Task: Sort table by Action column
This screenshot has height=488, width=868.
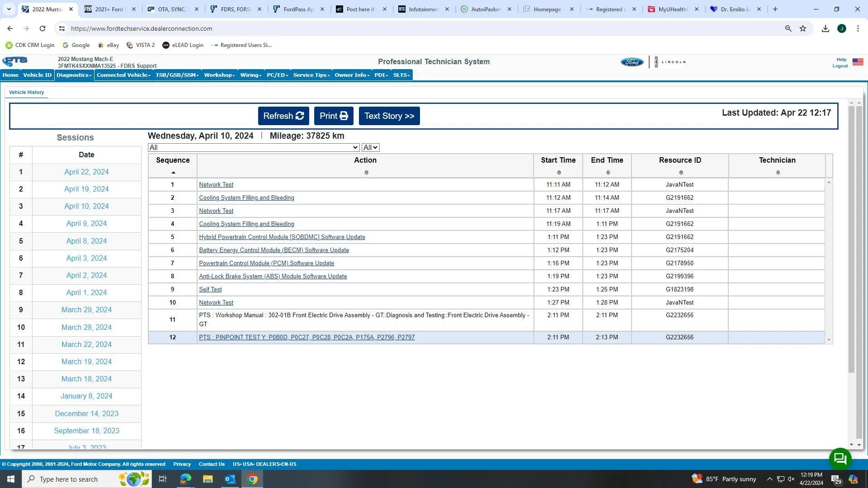Action: (x=366, y=173)
